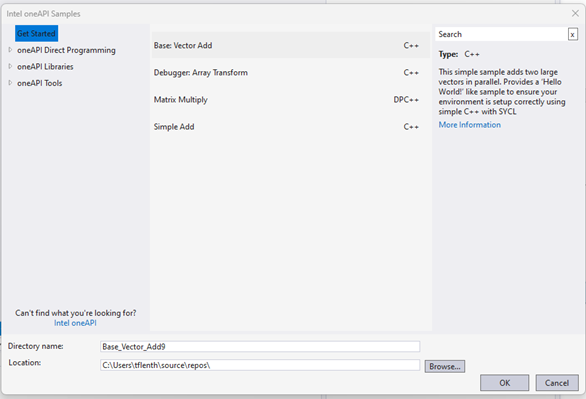This screenshot has height=399, width=586.
Task: Click the Browse... button
Action: (x=445, y=366)
